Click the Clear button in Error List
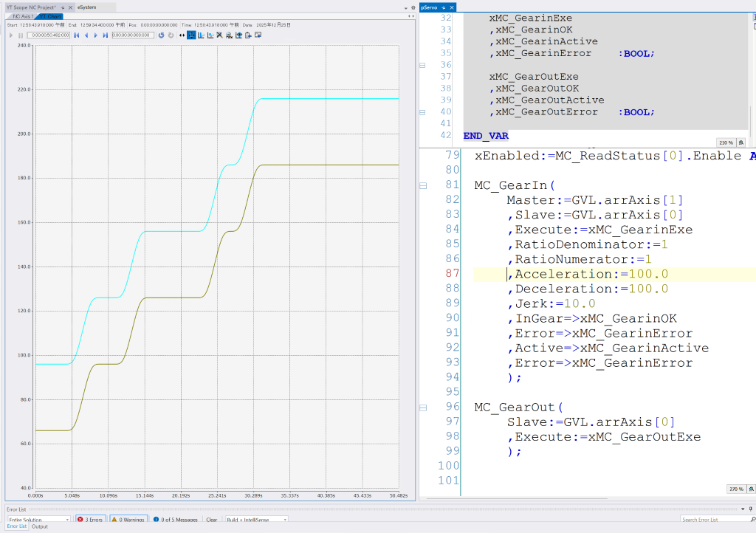This screenshot has height=533, width=756. point(211,520)
